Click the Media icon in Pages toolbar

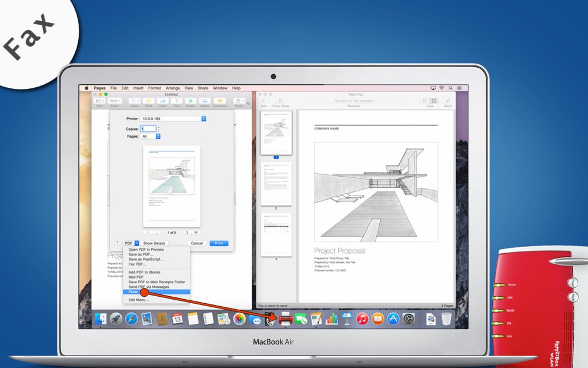pos(205,101)
